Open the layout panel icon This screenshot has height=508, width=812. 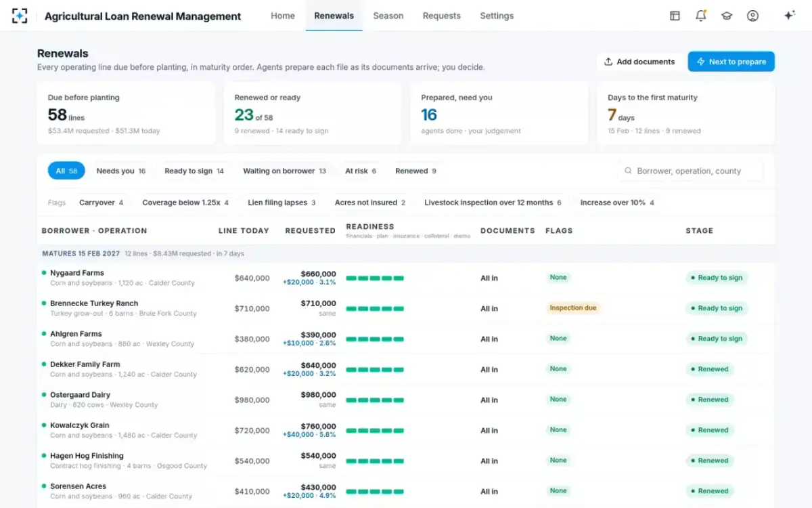point(675,16)
